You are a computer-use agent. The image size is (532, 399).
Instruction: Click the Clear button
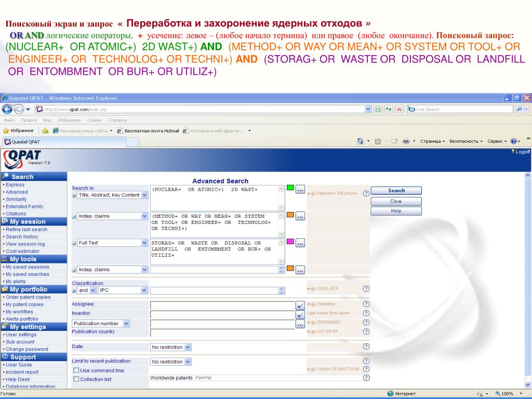click(x=396, y=201)
